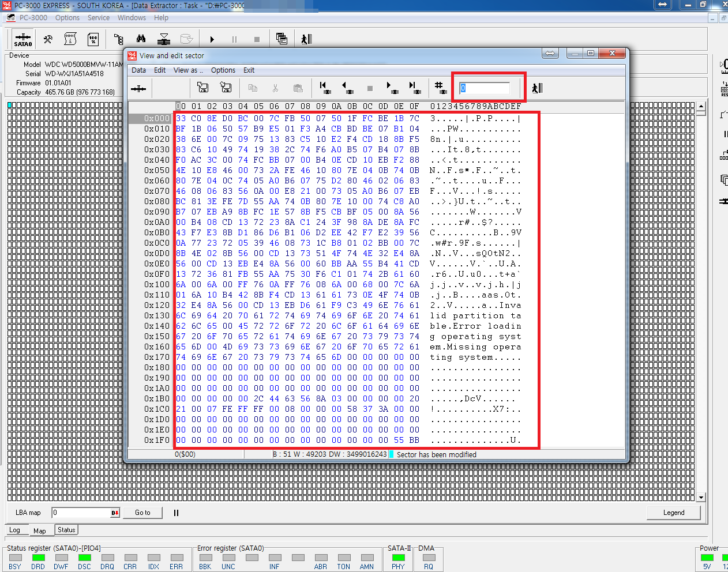Open the hammer and wrench utilities icon
The height and width of the screenshot is (572, 728).
click(x=48, y=39)
